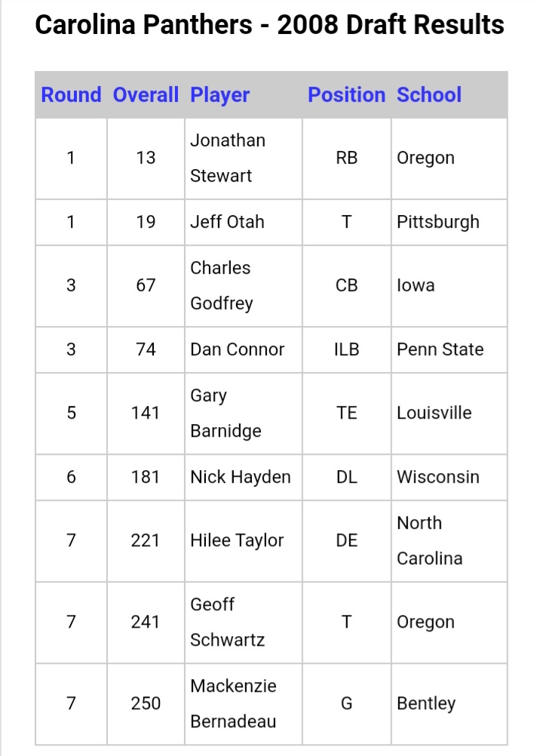Select the Hilee Taylor player cell
The image size is (537, 756).
244,540
